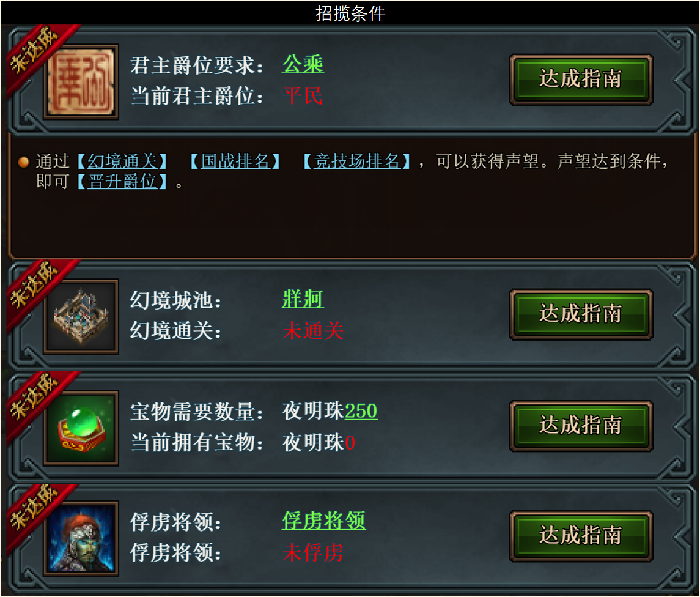
Task: Click the green night pearl treasure icon
Action: (x=81, y=428)
